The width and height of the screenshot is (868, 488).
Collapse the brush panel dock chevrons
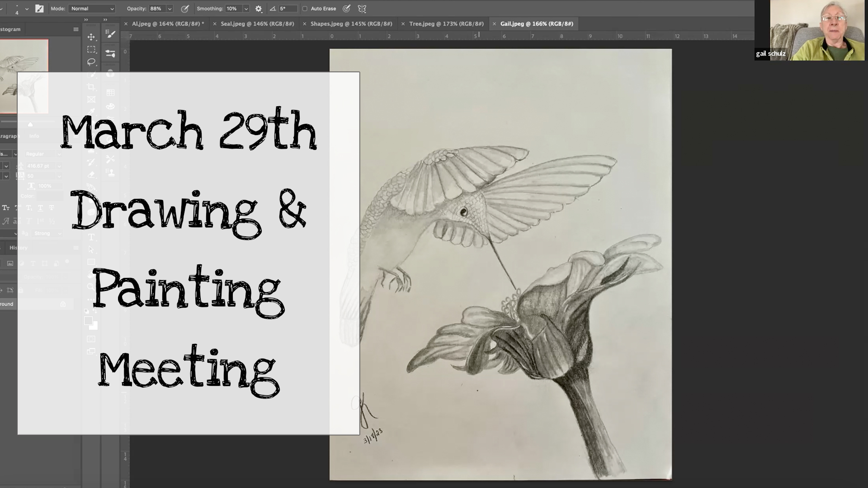coord(105,20)
